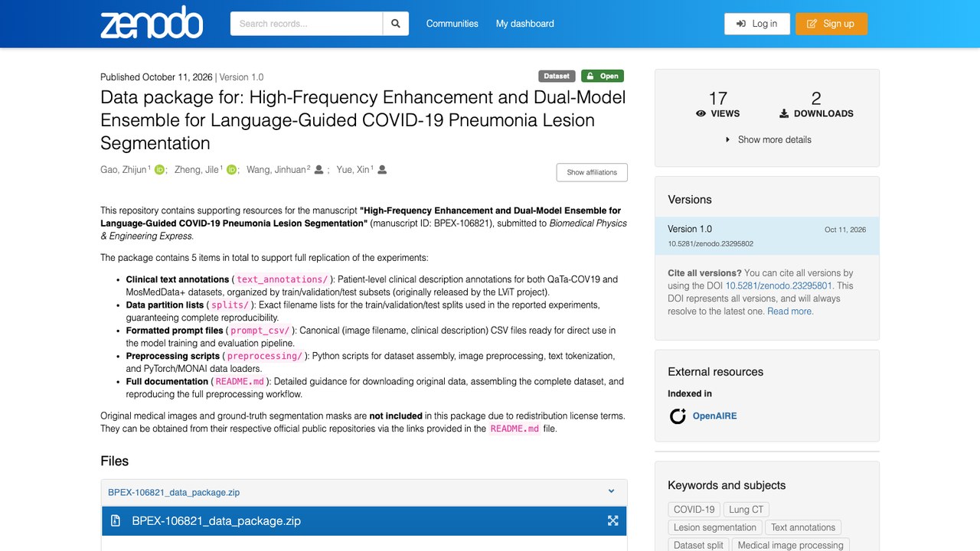Click the preprocessing/ code label

(265, 356)
